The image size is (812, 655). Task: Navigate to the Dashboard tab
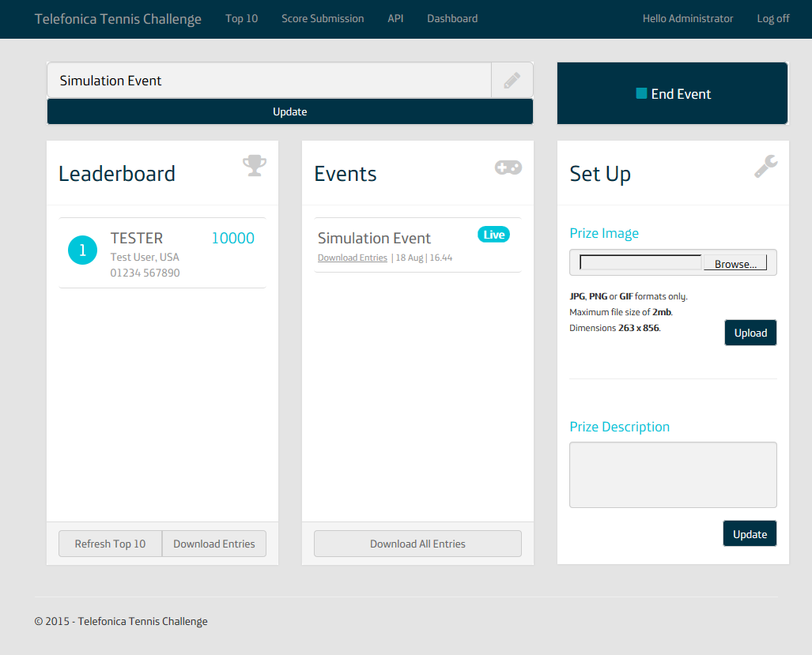pos(452,18)
